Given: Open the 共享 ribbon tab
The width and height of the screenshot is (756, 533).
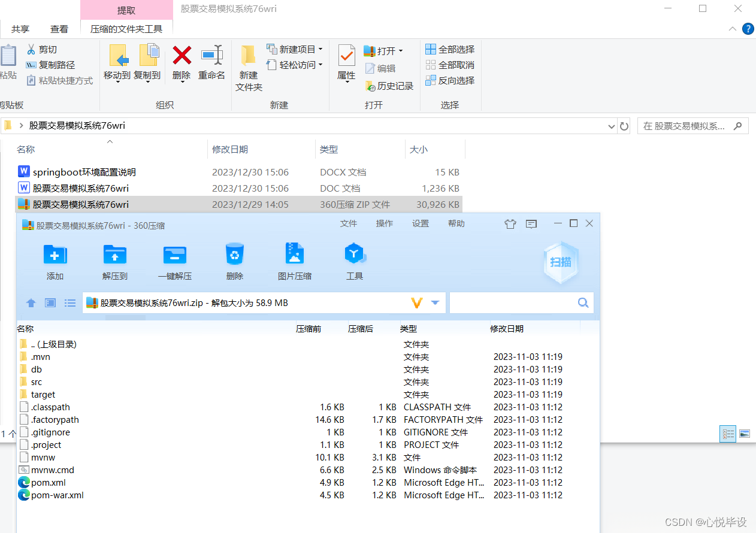Looking at the screenshot, I should point(20,29).
